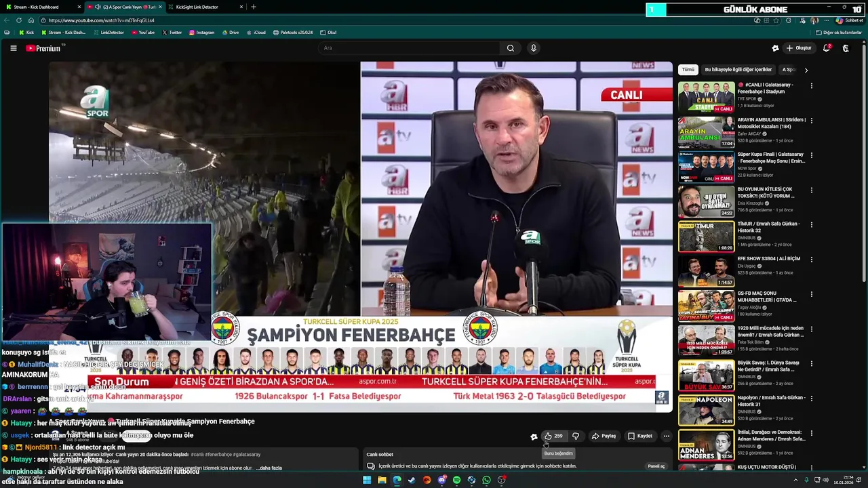Screen dimensions: 868x488
Task: Open more options for Süper Kupa Finali video
Action: 811,155
